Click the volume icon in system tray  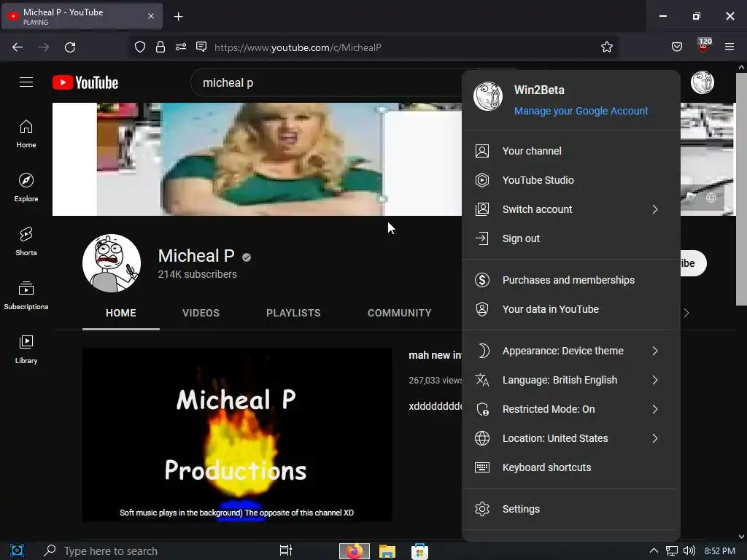[x=689, y=551]
